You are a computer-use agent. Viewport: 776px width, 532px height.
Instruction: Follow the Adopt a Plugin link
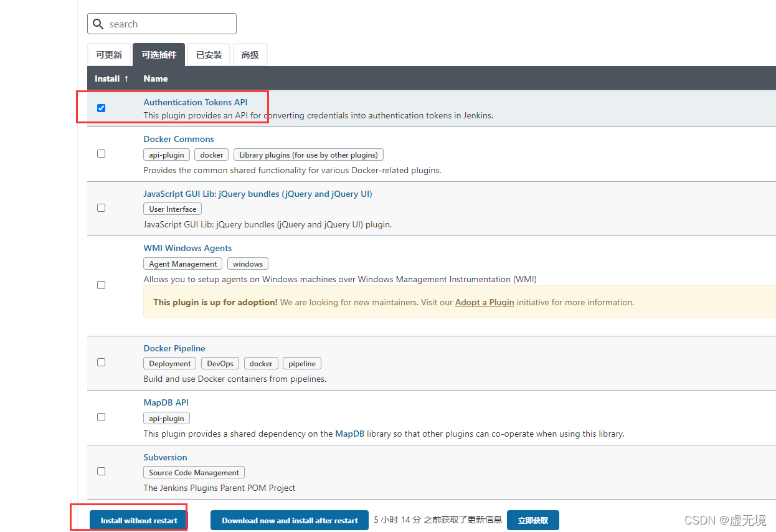pyautogui.click(x=485, y=302)
